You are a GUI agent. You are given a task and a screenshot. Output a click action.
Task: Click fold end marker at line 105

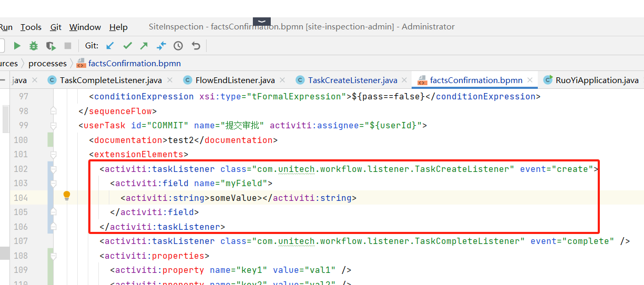(53, 212)
